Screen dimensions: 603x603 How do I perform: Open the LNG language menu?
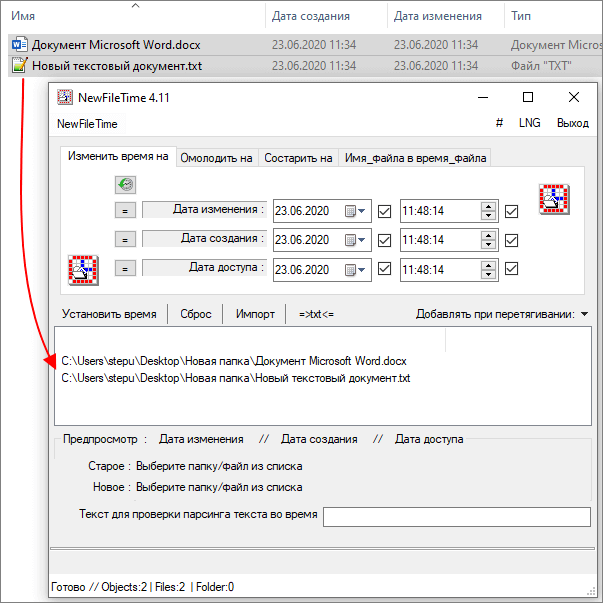(x=530, y=123)
